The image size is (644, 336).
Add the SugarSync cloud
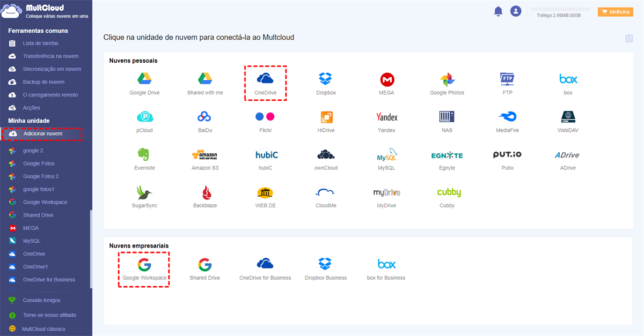point(144,197)
